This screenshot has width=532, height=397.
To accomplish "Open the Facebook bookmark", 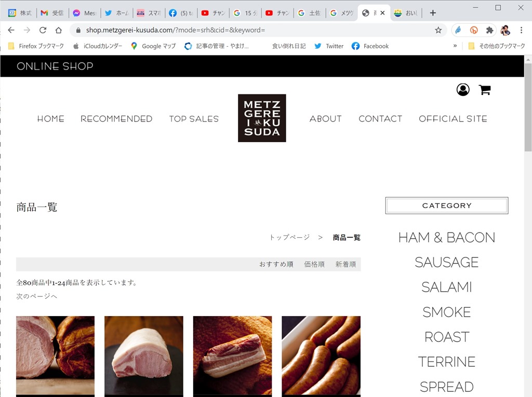I will [370, 46].
